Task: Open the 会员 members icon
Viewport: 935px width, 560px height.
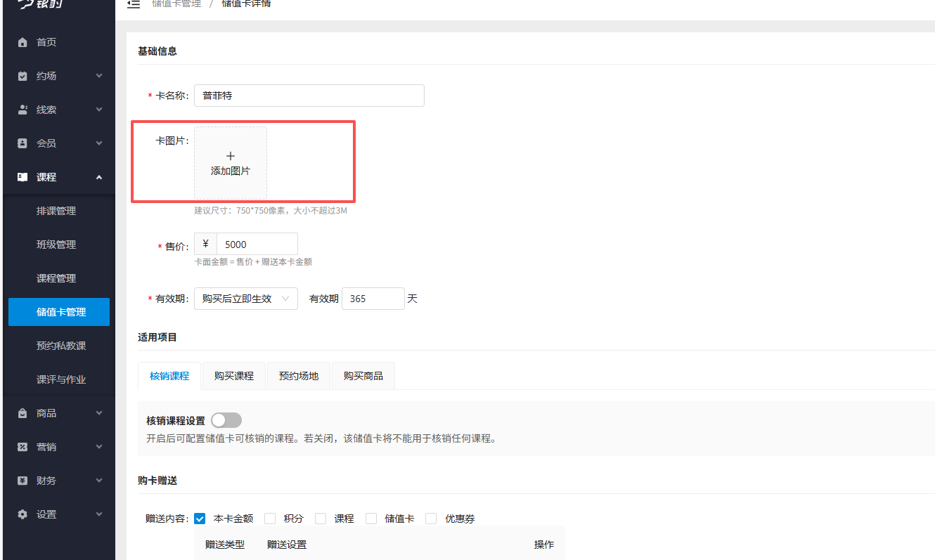Action: coord(21,143)
